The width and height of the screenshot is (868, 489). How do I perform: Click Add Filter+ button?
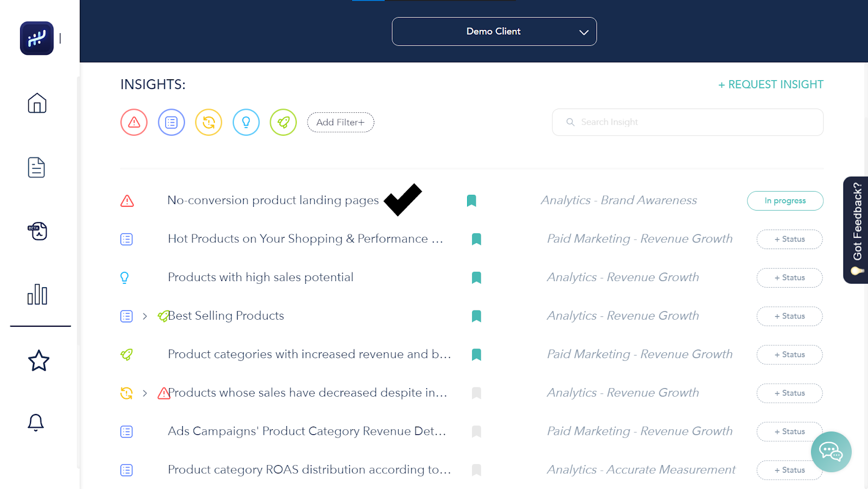(341, 122)
